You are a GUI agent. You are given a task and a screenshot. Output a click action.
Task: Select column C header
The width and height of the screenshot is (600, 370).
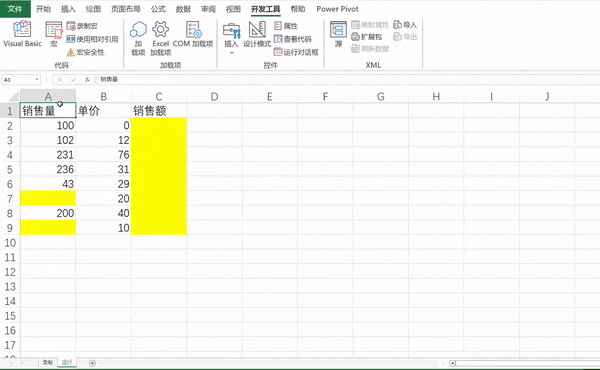[159, 96]
